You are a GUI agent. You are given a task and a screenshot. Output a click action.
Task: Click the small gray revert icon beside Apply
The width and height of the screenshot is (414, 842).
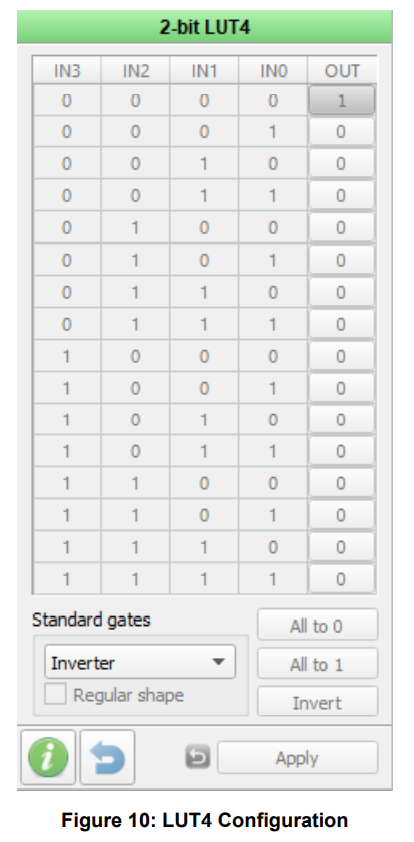coord(198,757)
